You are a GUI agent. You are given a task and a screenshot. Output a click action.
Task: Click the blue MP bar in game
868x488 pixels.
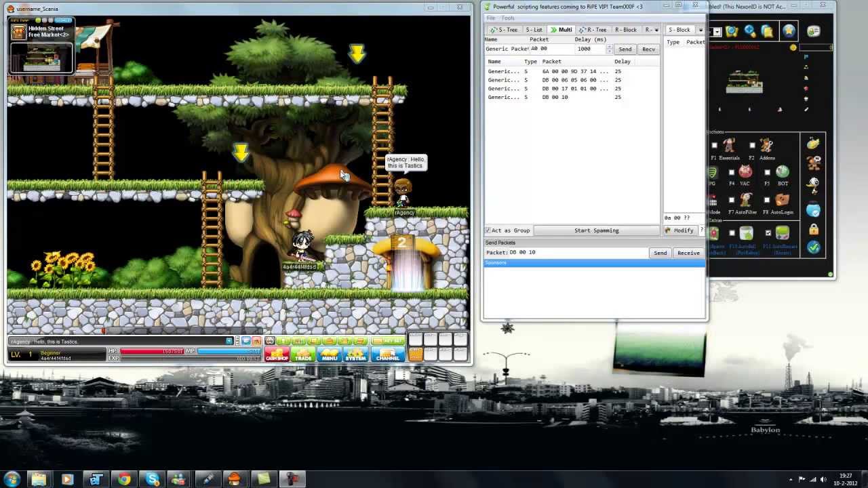(x=229, y=351)
